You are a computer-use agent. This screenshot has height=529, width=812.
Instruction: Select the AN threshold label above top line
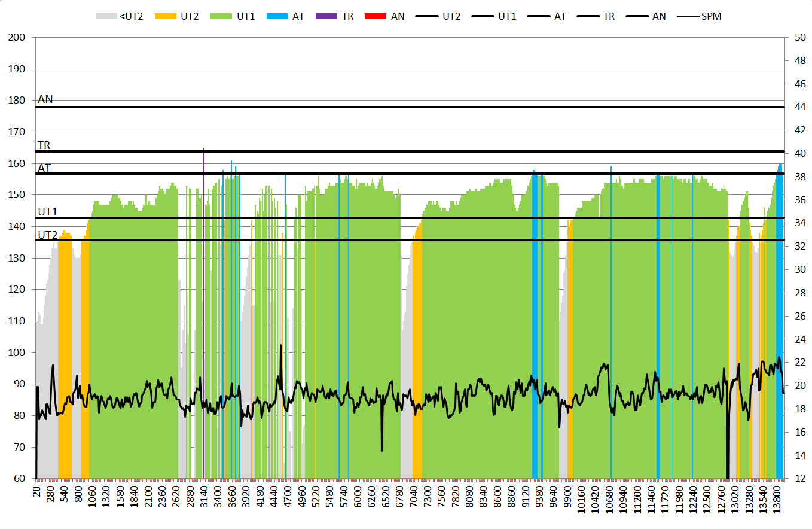click(x=45, y=100)
